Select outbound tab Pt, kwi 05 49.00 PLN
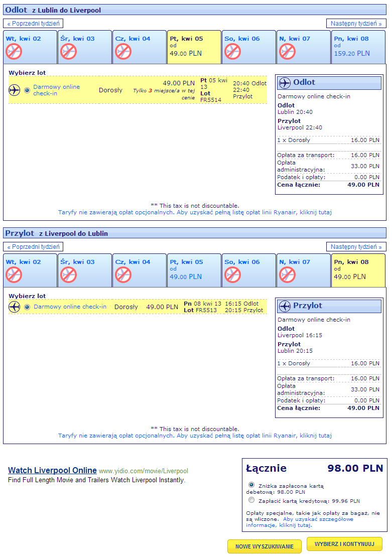 (194, 47)
